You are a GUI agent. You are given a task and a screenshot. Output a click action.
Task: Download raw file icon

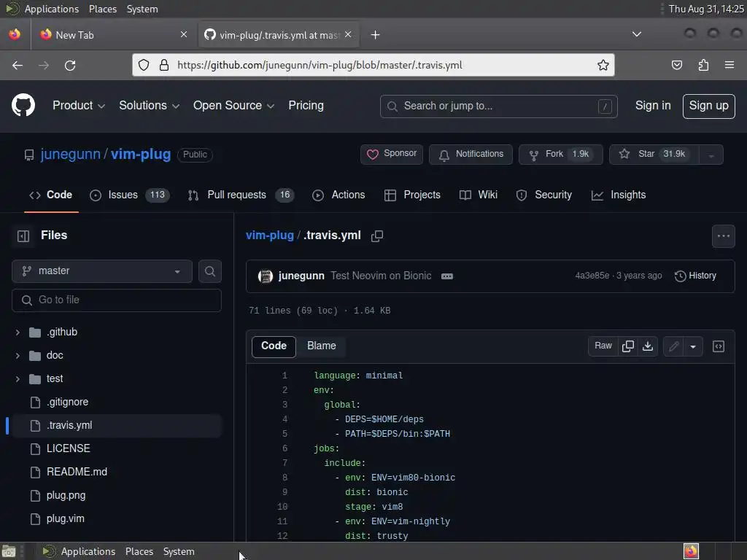pyautogui.click(x=648, y=346)
